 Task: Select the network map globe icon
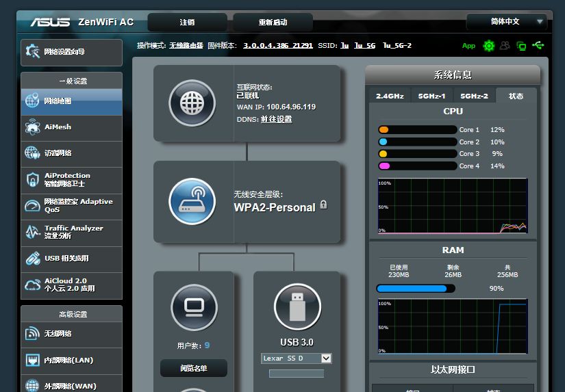point(32,101)
